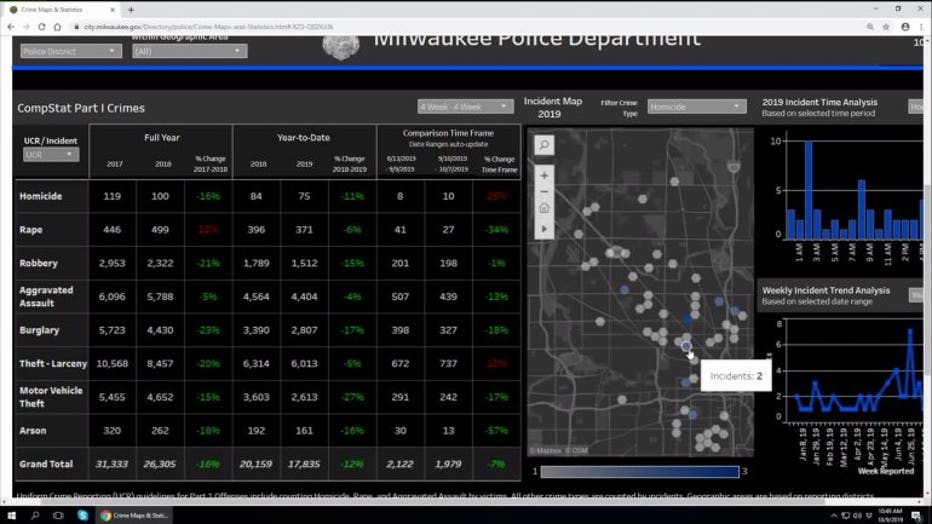The width and height of the screenshot is (932, 524).
Task: Open Chrome profile avatar icon
Action: click(905, 27)
